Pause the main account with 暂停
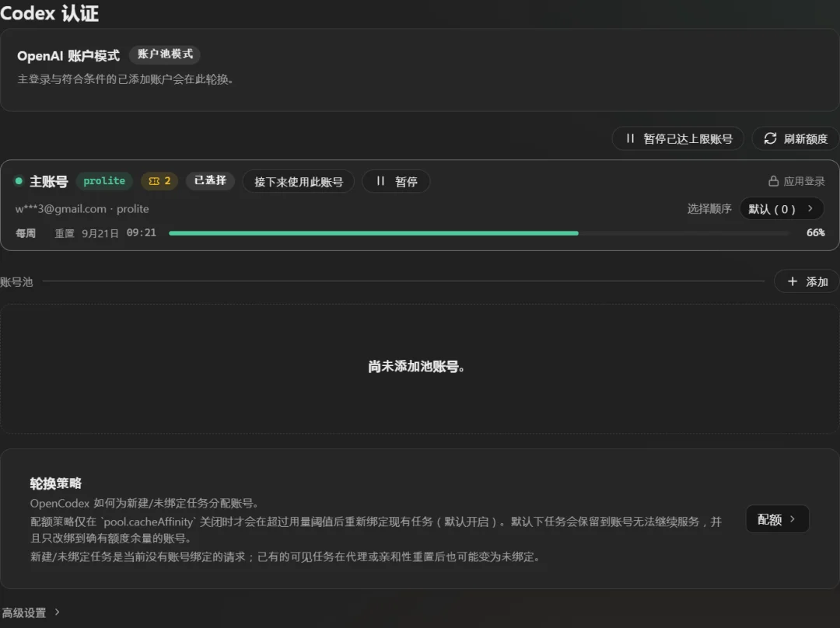Viewport: 840px width, 628px height. (x=396, y=182)
